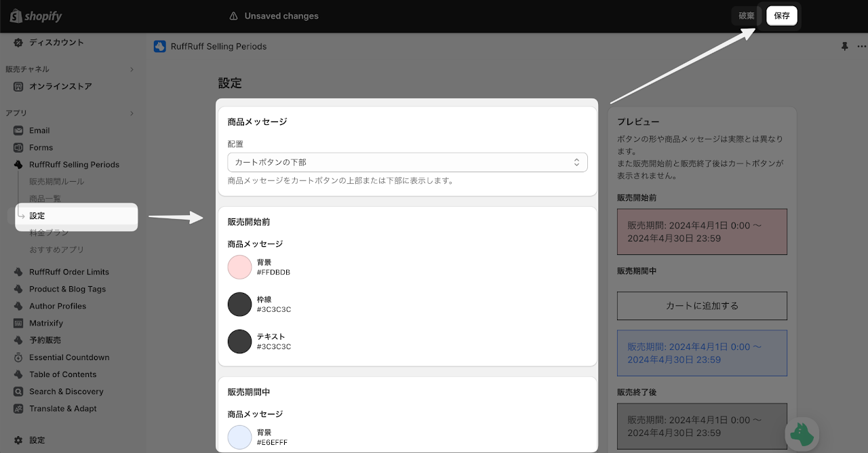
Task: Click the Unsaved changes text
Action: click(281, 16)
